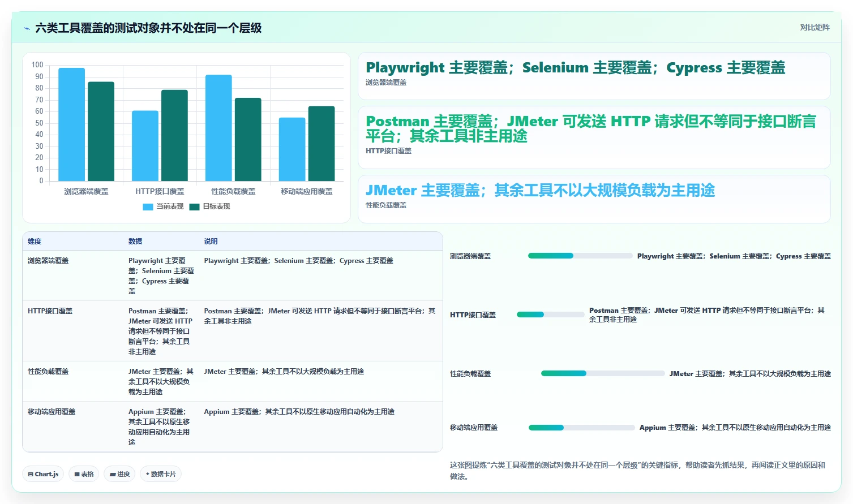Click the green 目标表现 bar for 移动端应用覆盖
The width and height of the screenshot is (853, 504).
[x=322, y=144]
